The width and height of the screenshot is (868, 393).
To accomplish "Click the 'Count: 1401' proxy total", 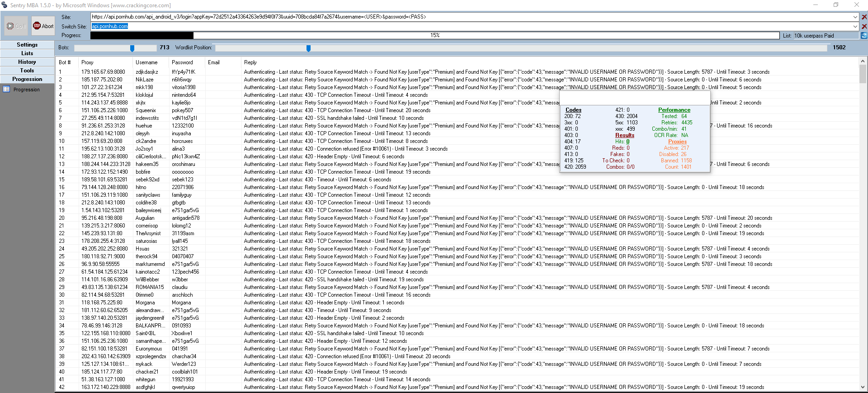I will [678, 167].
